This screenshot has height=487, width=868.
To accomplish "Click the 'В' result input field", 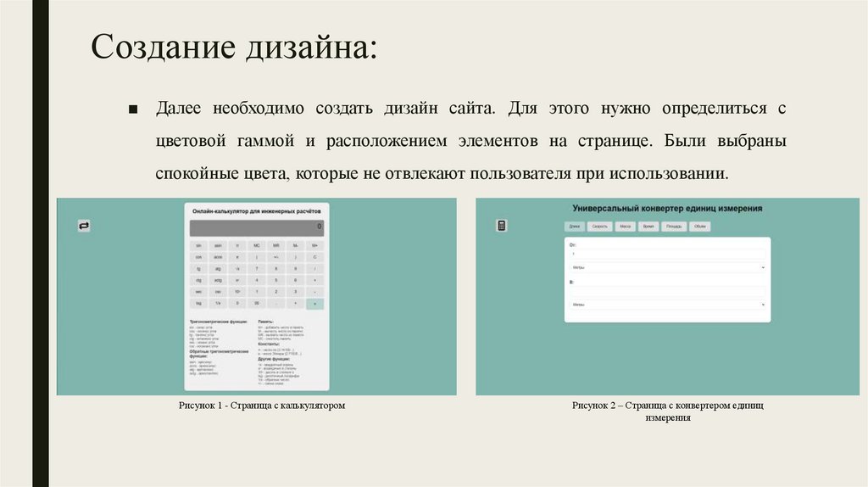I will pyautogui.click(x=668, y=291).
